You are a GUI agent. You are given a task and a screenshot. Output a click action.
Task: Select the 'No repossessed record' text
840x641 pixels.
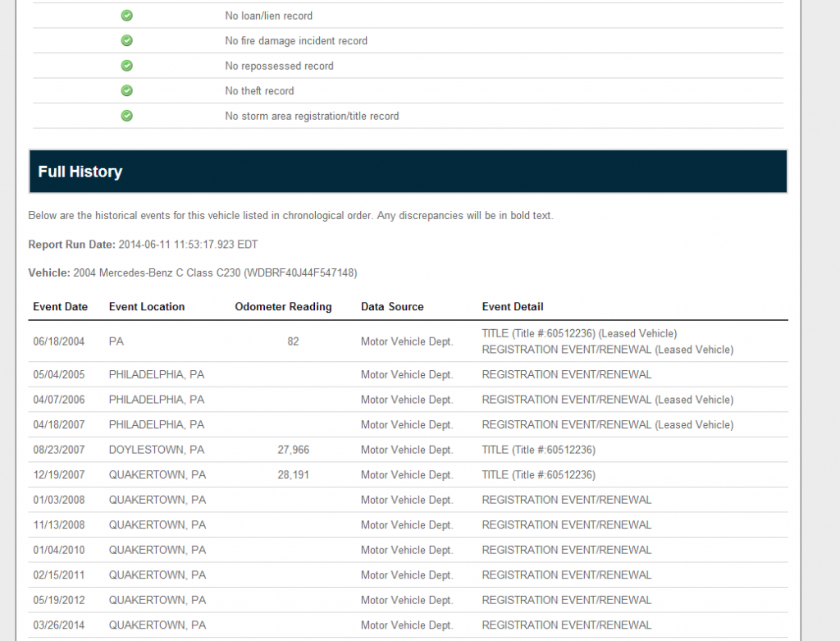[x=279, y=66]
